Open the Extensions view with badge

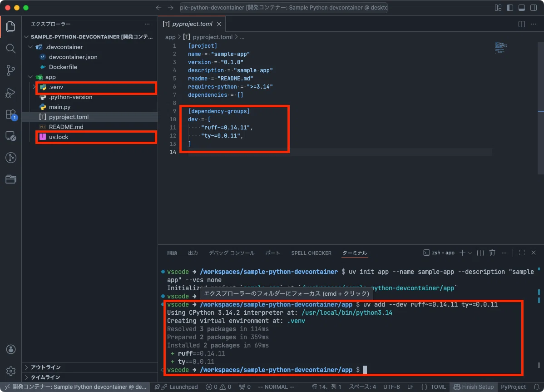click(x=11, y=114)
